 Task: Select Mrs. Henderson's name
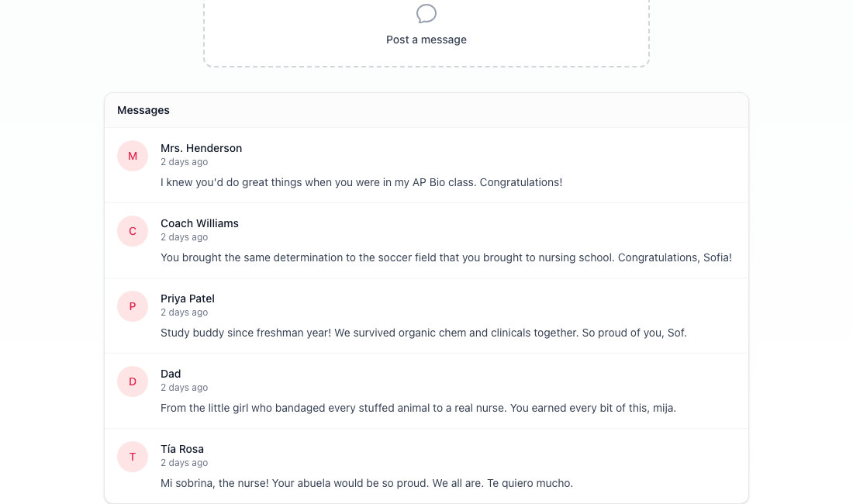[x=201, y=148]
